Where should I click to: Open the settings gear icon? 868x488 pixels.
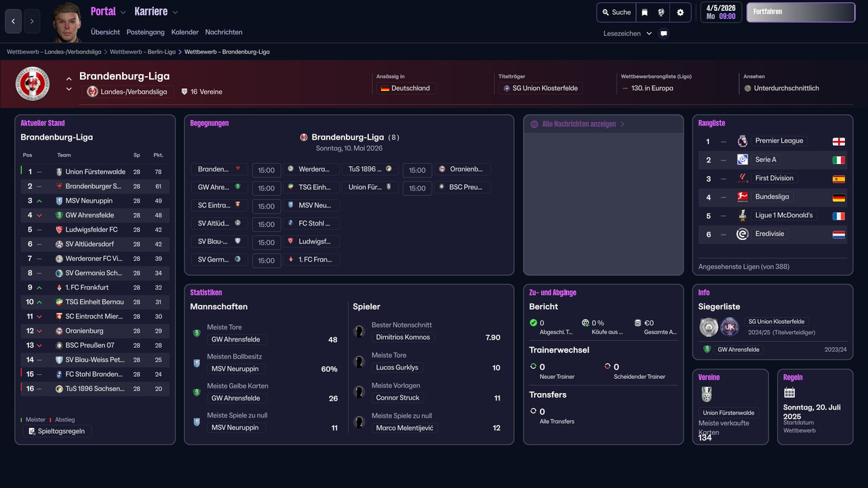coord(679,12)
